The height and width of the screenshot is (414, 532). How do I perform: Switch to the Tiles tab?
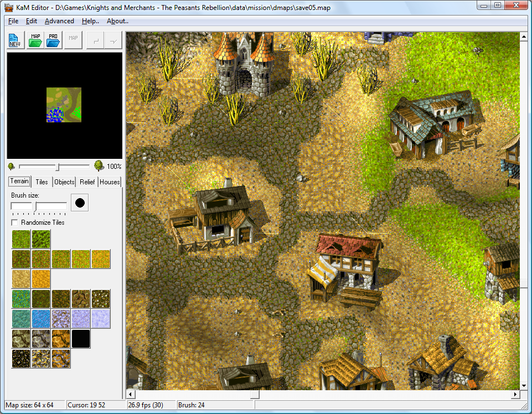coord(42,182)
